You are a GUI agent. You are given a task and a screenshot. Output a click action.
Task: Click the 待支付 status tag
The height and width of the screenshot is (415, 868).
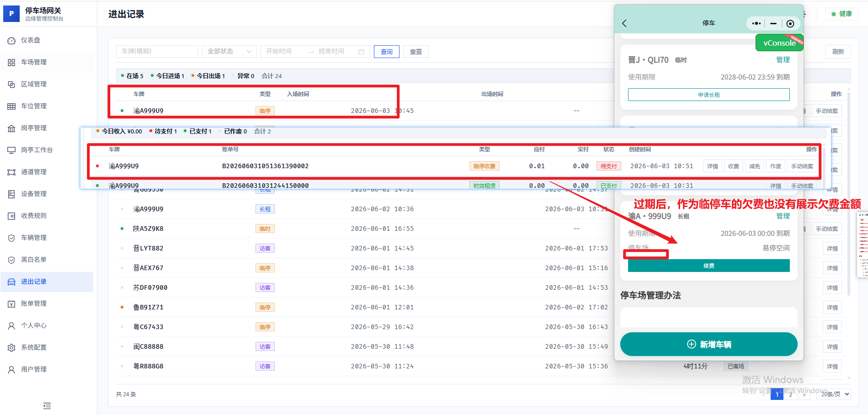[609, 166]
